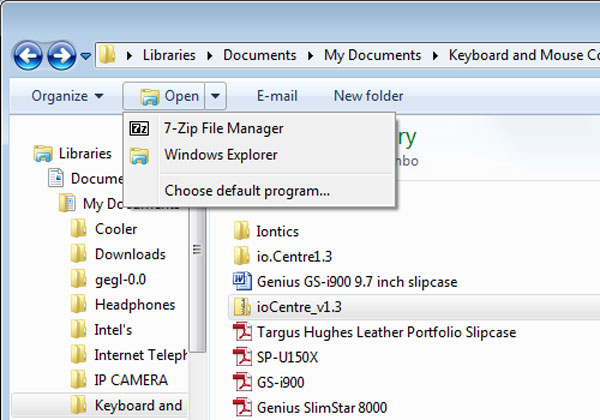This screenshot has height=420, width=600.
Task: Open the recent locations dropdown arrow
Action: (86, 56)
